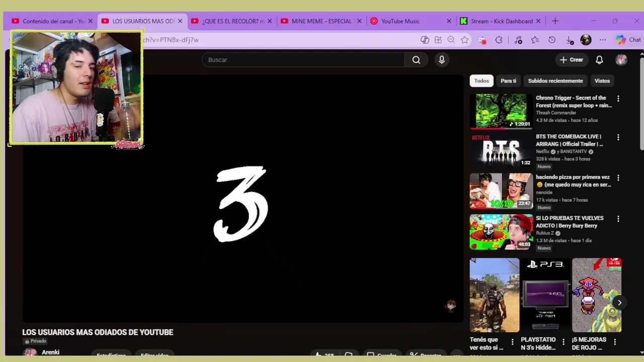Click the Crear button
The width and height of the screenshot is (644, 362).
pos(571,60)
